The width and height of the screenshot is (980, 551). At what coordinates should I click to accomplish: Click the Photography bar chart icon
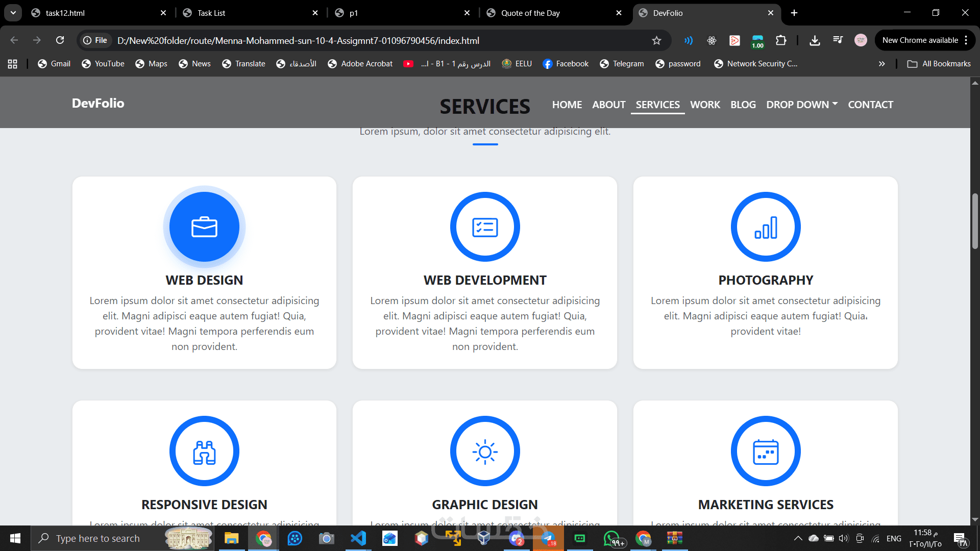[766, 227]
